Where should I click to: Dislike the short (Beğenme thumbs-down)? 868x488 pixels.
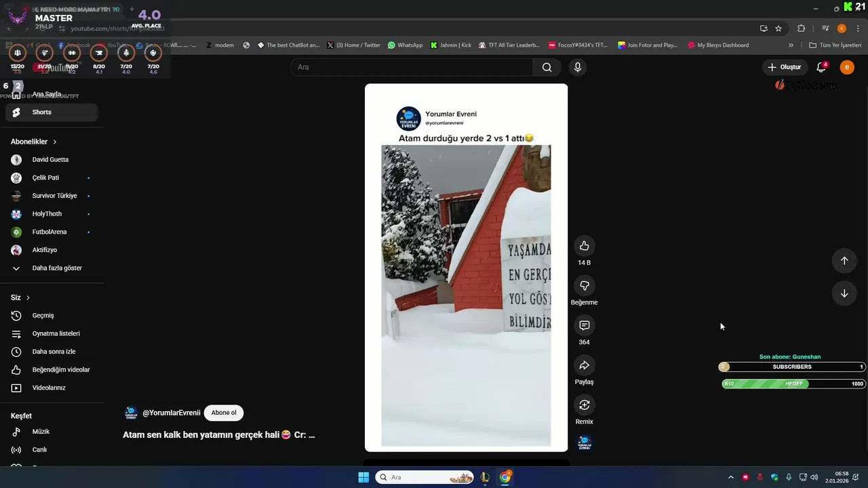[584, 286]
